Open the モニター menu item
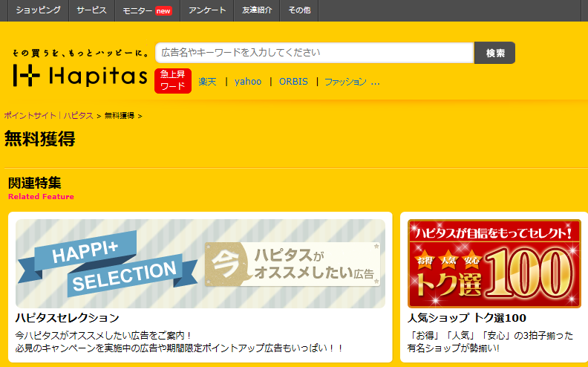588x367 pixels. click(x=148, y=10)
